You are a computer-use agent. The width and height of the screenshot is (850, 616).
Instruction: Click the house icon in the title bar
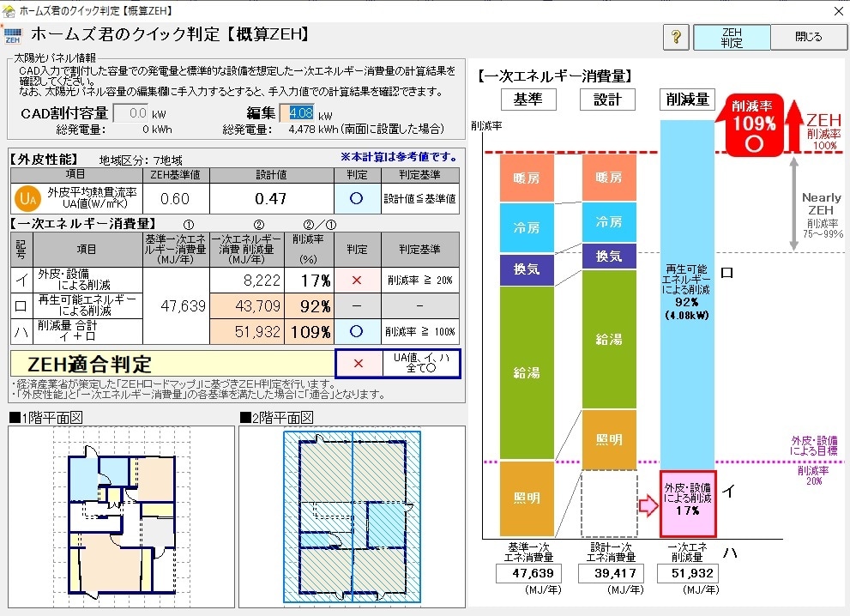[x=8, y=10]
